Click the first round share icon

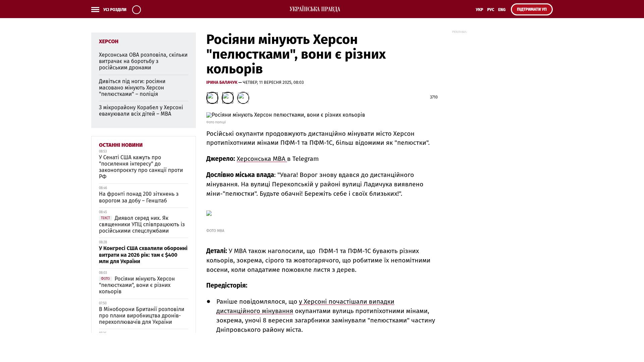[x=212, y=98]
